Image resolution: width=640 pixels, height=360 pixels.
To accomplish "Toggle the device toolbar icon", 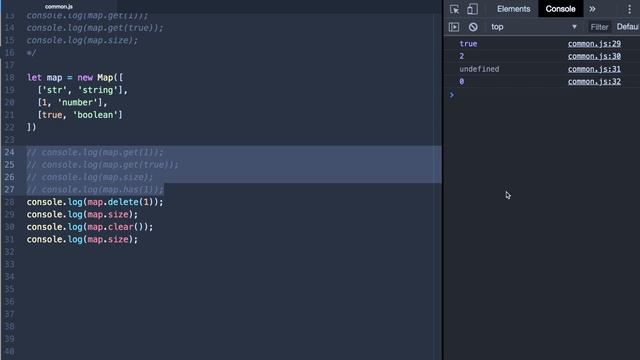I will point(472,9).
